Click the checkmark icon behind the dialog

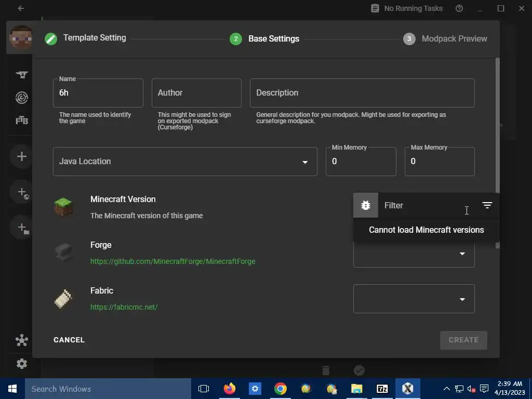coord(359,370)
